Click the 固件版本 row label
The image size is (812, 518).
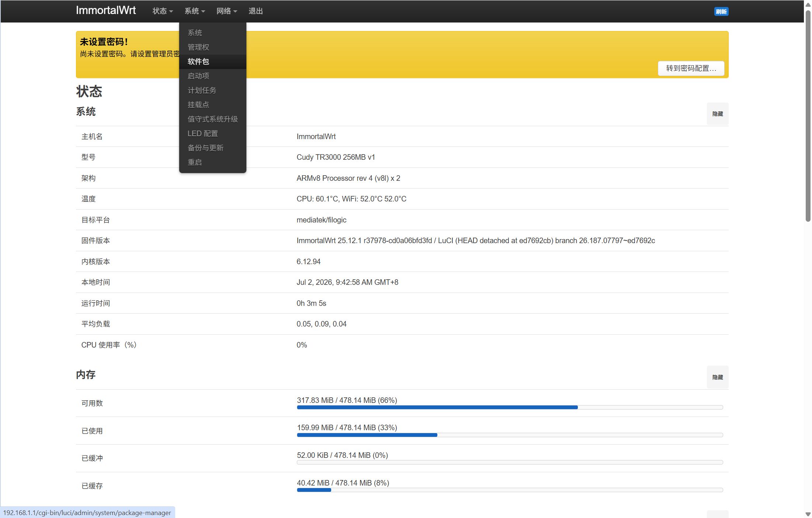click(96, 241)
